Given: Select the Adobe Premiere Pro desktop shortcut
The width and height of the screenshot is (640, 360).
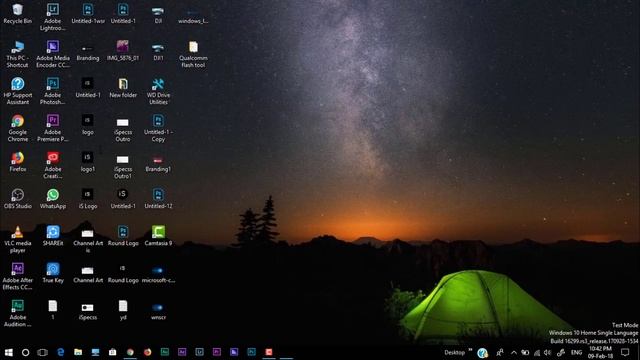Looking at the screenshot, I should coord(53,128).
